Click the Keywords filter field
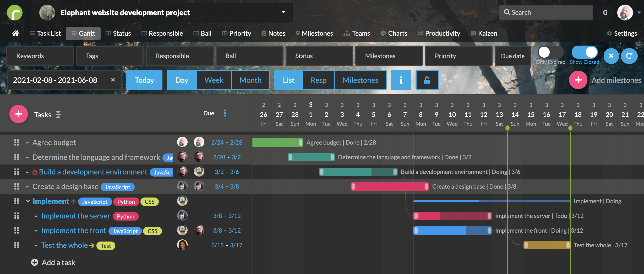The height and width of the screenshot is (274, 644). [40, 56]
